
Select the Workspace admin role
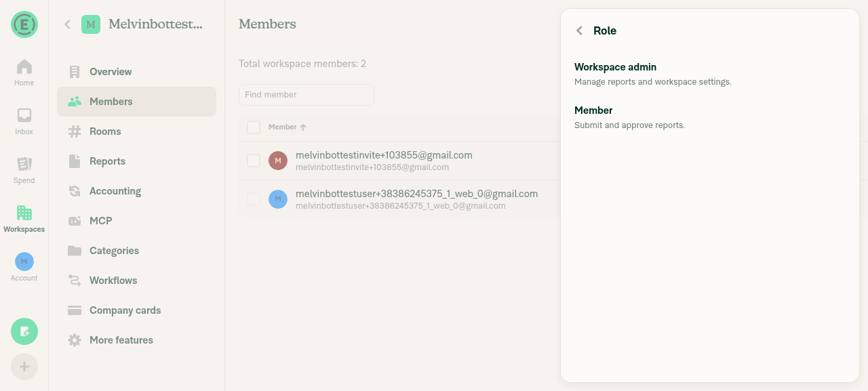pyautogui.click(x=710, y=74)
